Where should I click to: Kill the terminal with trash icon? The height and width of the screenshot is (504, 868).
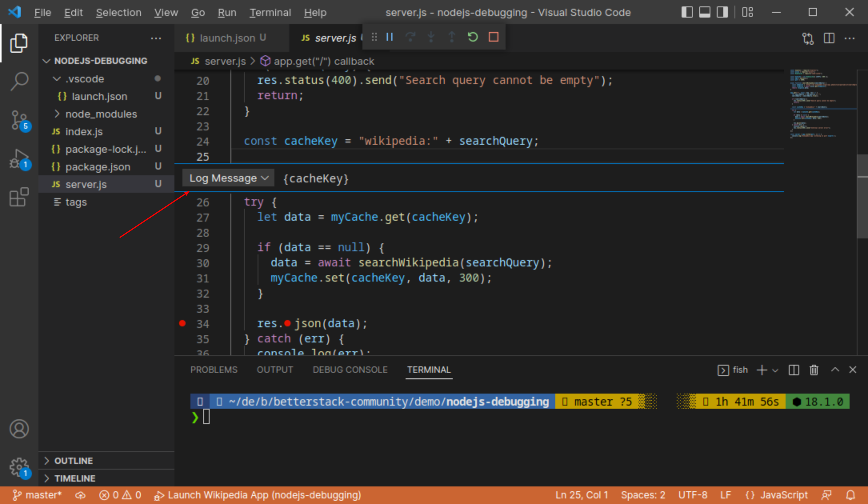pos(814,370)
